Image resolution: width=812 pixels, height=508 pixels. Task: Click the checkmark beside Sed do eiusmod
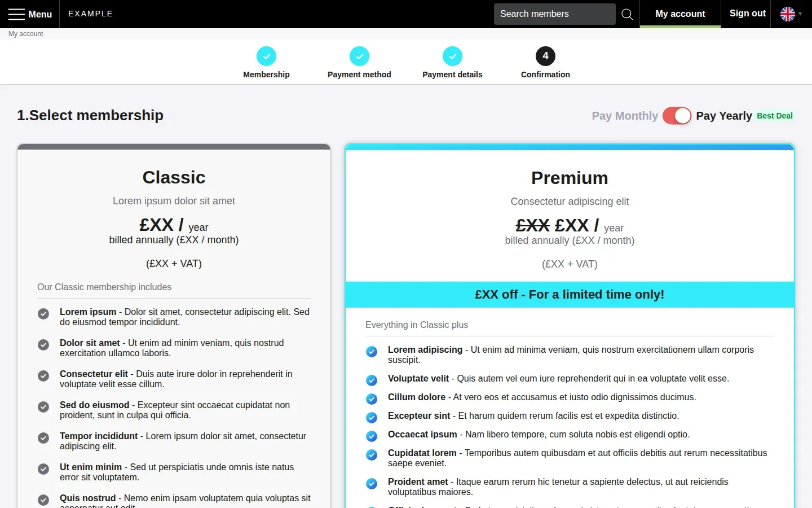[43, 407]
